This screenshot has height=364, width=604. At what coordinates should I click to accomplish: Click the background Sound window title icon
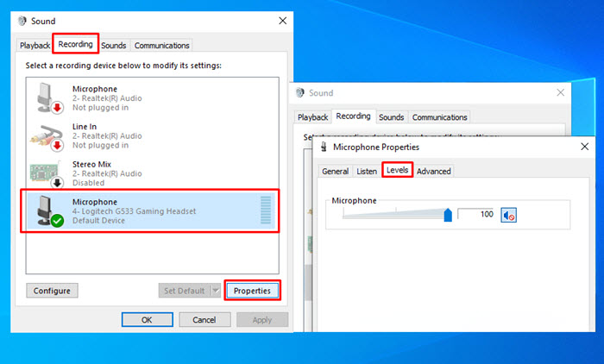[300, 93]
